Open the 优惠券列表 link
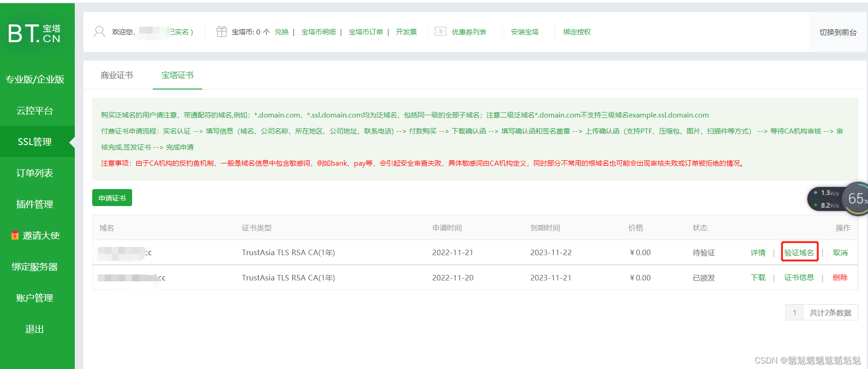This screenshot has height=369, width=868. tap(469, 32)
